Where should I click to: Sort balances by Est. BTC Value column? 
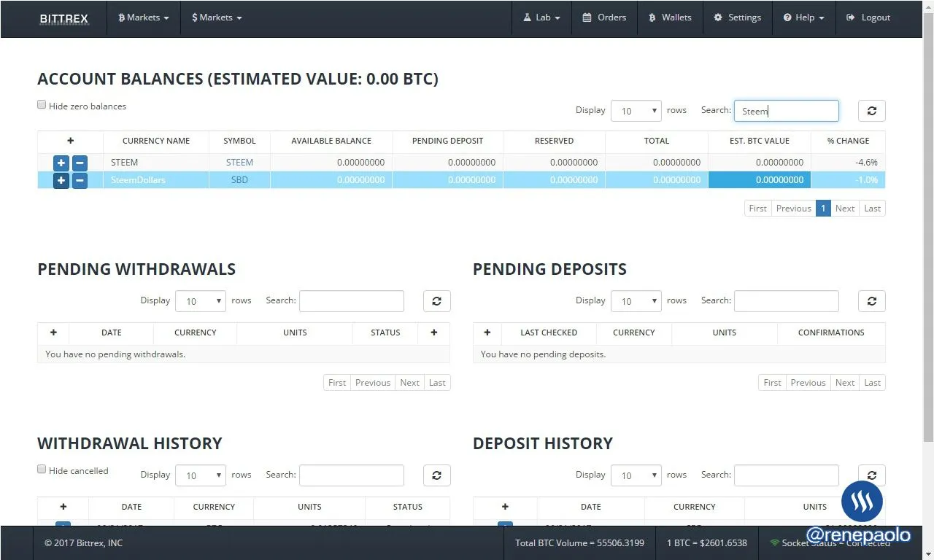tap(760, 141)
